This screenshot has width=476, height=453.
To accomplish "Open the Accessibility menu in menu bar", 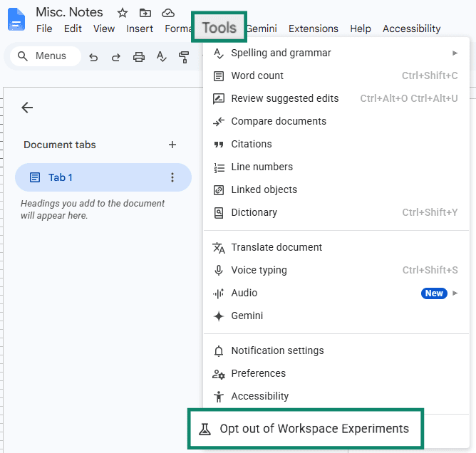I will [x=411, y=28].
